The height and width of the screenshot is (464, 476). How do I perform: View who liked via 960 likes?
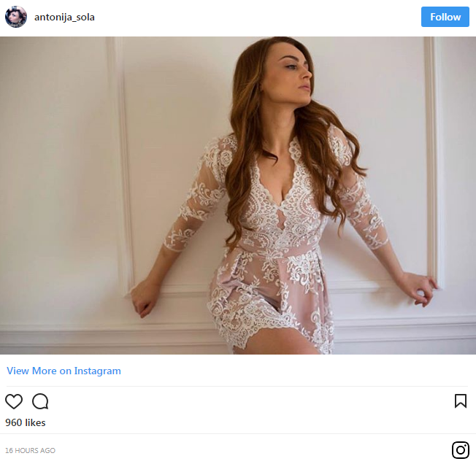click(26, 423)
